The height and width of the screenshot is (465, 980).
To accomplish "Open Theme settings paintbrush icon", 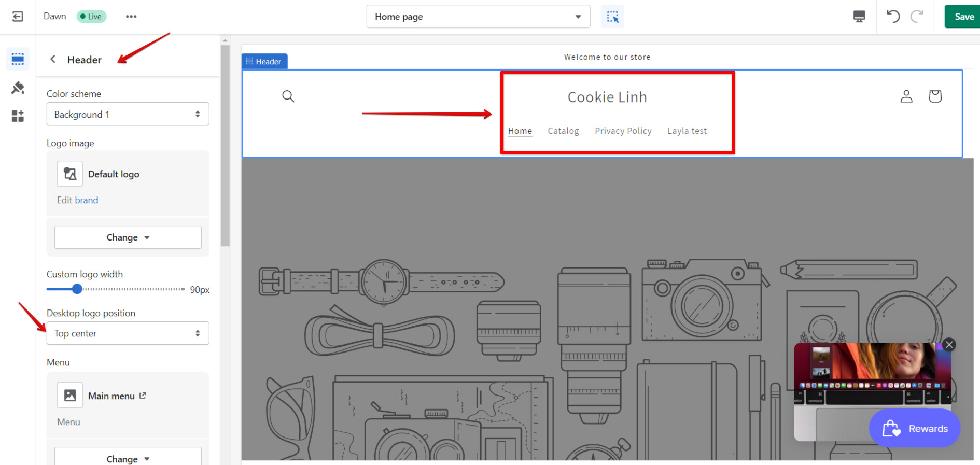I will coord(18,88).
